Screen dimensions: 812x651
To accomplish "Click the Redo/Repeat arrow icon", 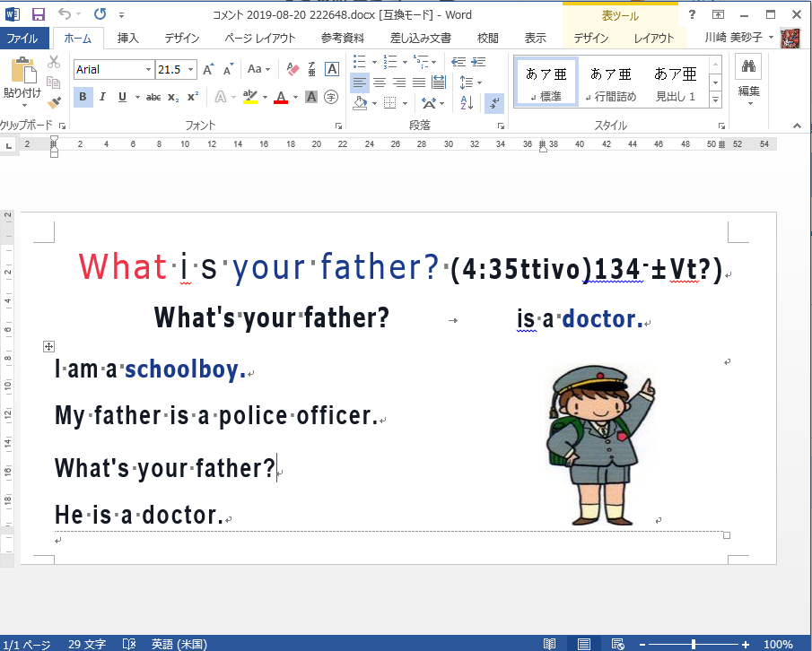I will [x=100, y=14].
